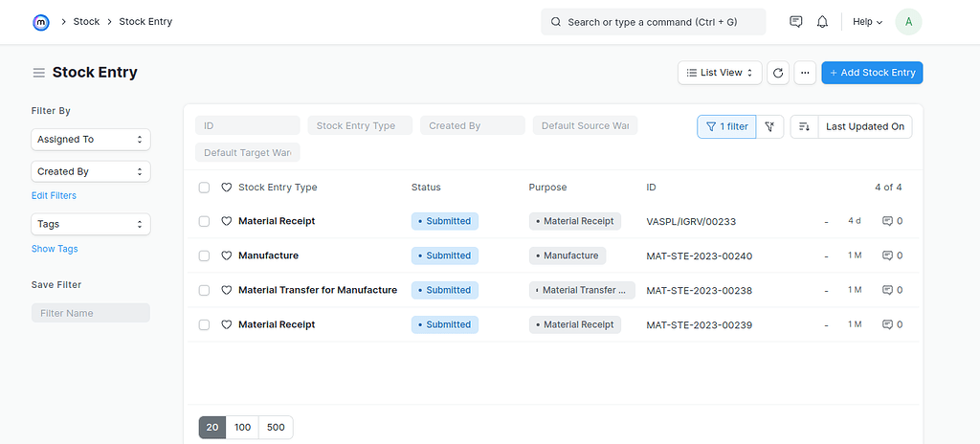Image resolution: width=980 pixels, height=444 pixels.
Task: Set page size to 100
Action: [242, 428]
